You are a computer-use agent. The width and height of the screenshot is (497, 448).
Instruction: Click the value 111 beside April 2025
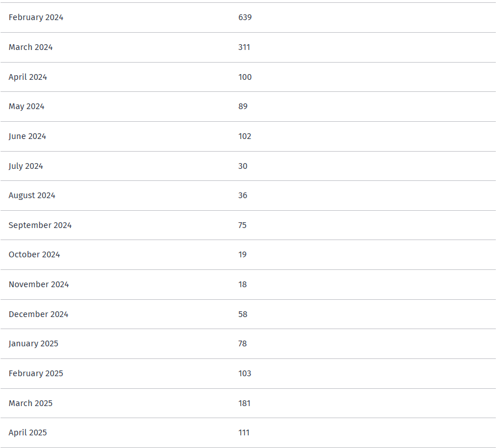coord(244,433)
